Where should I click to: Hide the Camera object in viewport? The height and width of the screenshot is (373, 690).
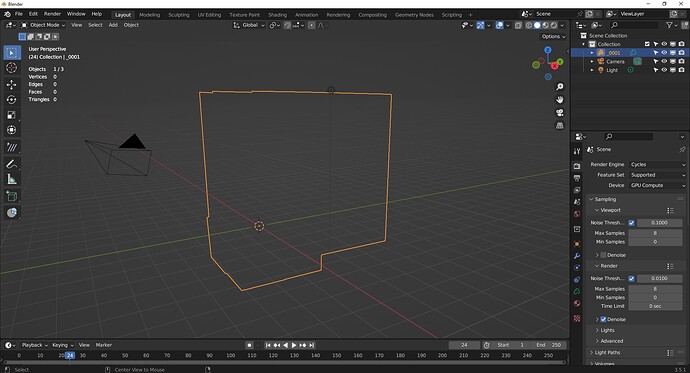pos(664,61)
